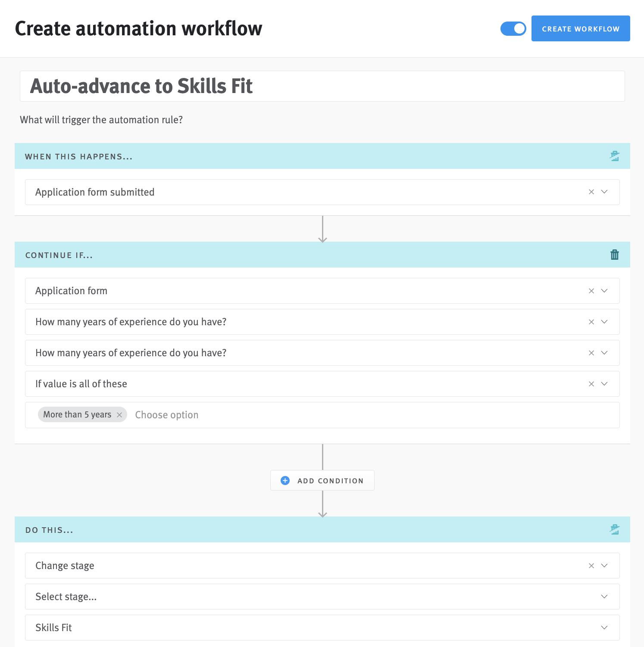644x647 pixels.
Task: Remove the 'If value is all of these' condition
Action: pyautogui.click(x=591, y=384)
